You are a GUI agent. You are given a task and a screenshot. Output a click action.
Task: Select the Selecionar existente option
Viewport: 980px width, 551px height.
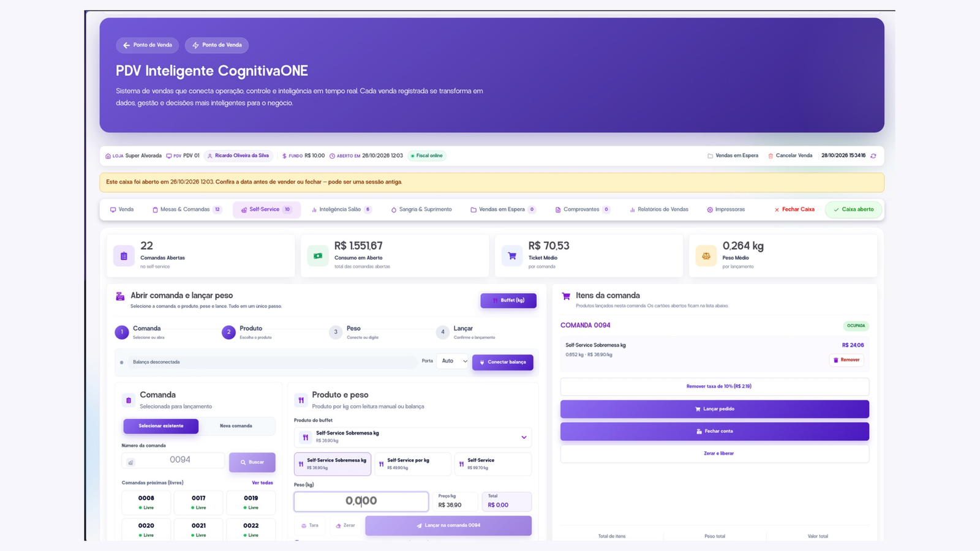coord(161,426)
